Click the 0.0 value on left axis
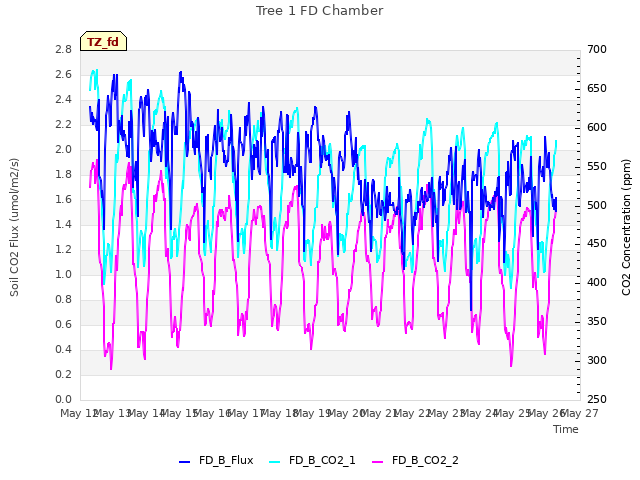Image resolution: width=640 pixels, height=480 pixels. (x=64, y=400)
